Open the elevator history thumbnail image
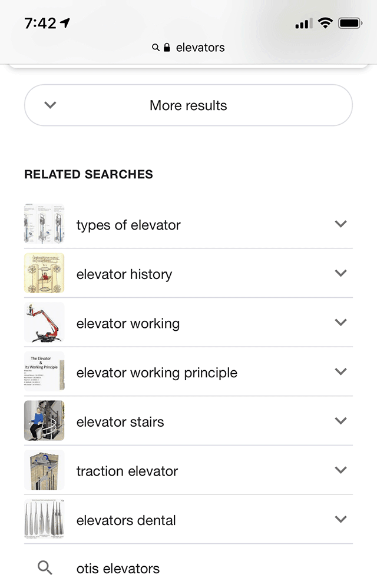The width and height of the screenshot is (377, 588). point(44,274)
